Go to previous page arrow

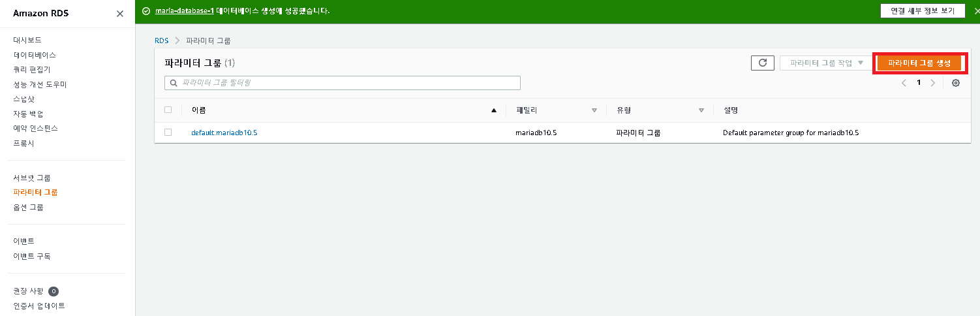coord(904,83)
